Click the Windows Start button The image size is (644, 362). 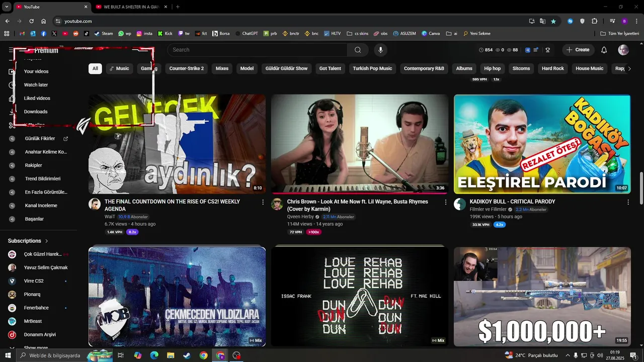coord(8,355)
